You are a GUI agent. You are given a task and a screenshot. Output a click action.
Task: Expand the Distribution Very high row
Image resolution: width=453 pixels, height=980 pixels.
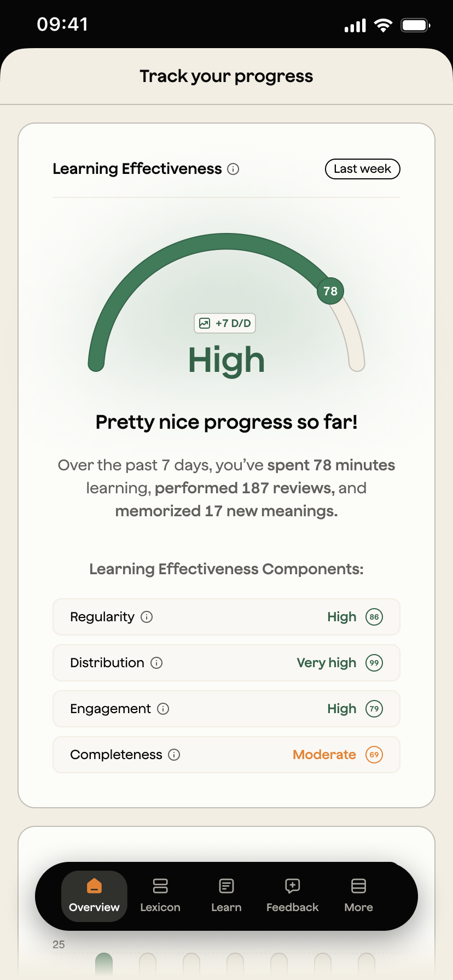point(226,663)
